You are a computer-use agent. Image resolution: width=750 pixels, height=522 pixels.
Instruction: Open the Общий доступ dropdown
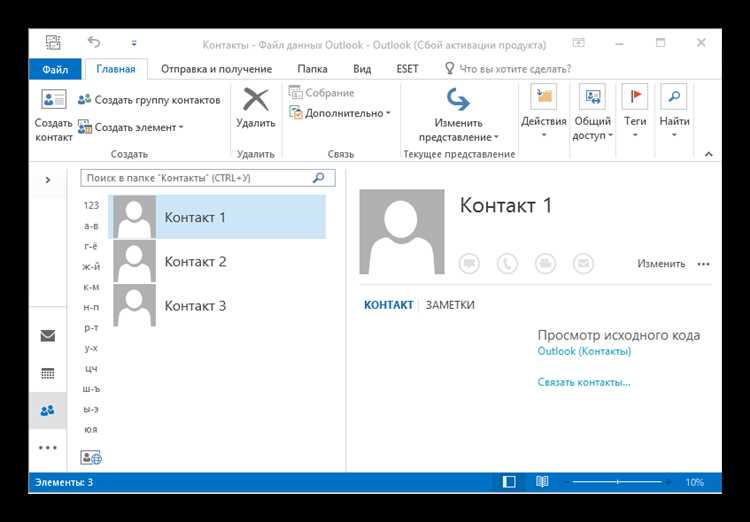point(592,112)
